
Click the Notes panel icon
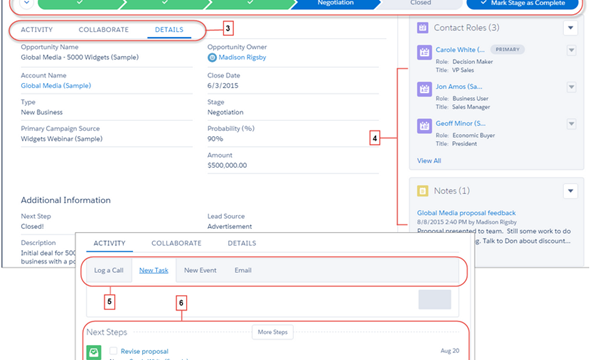[x=423, y=191]
